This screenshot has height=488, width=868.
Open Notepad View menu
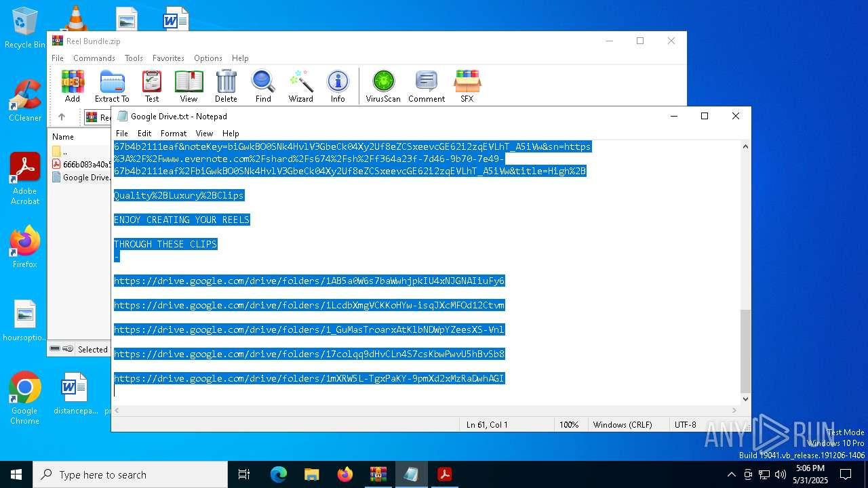tap(204, 134)
